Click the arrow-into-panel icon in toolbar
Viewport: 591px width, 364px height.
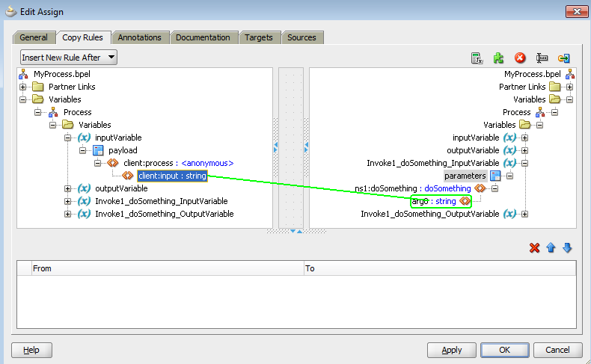(564, 58)
